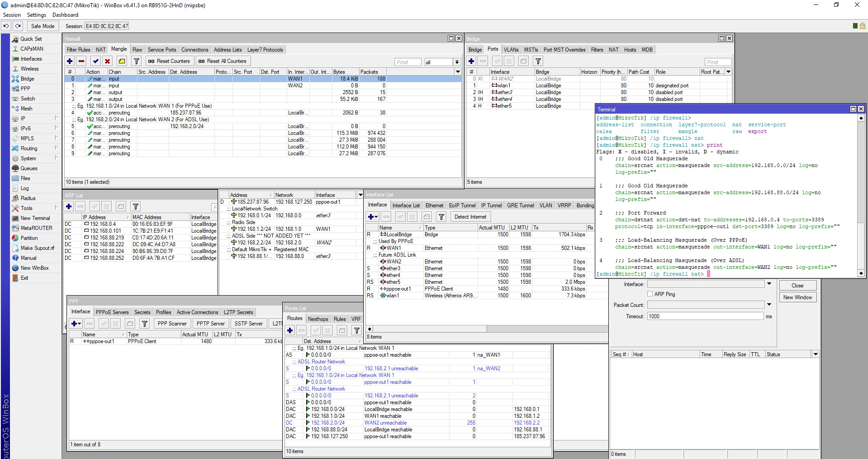Add comment to selected Firewall rule
Screen dimensions: 868x459
tap(122, 61)
